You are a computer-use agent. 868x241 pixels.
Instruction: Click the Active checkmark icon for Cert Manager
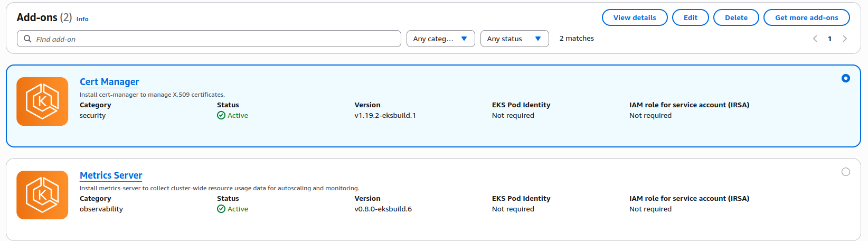221,116
